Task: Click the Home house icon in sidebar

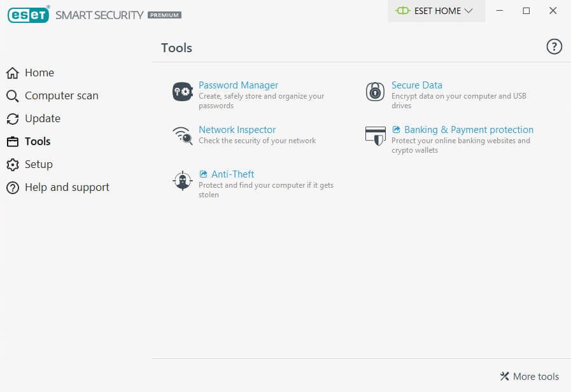Action: pyautogui.click(x=12, y=73)
